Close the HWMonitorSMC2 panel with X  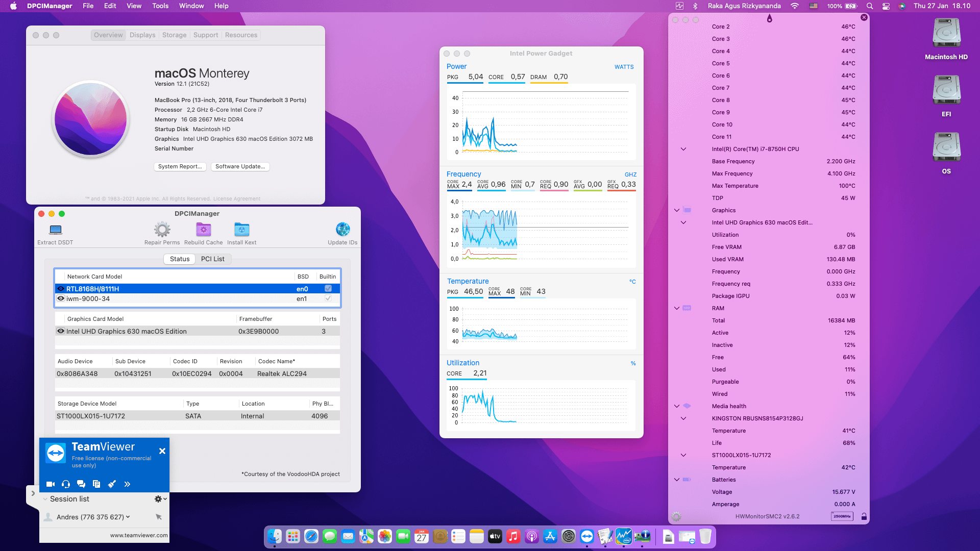click(x=864, y=17)
